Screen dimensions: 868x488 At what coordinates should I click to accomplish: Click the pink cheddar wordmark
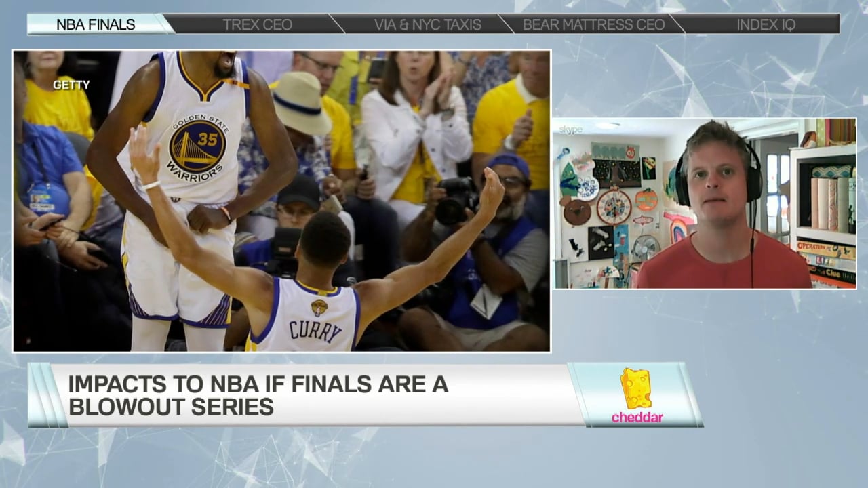pos(637,418)
